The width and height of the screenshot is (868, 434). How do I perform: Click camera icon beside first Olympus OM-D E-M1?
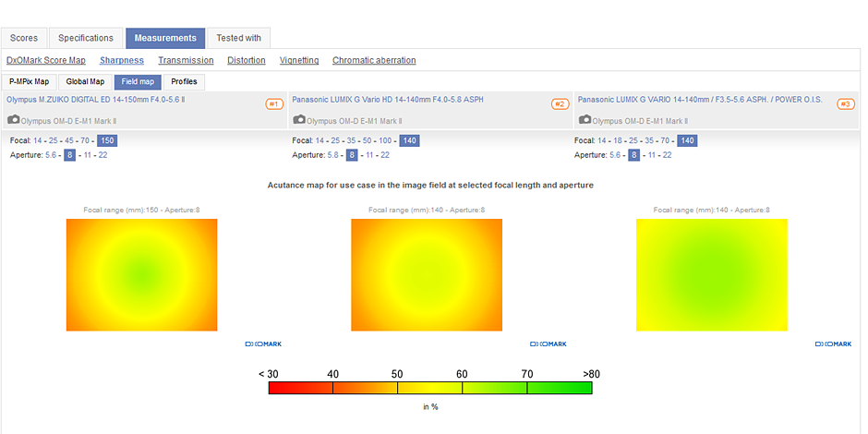(x=13, y=120)
